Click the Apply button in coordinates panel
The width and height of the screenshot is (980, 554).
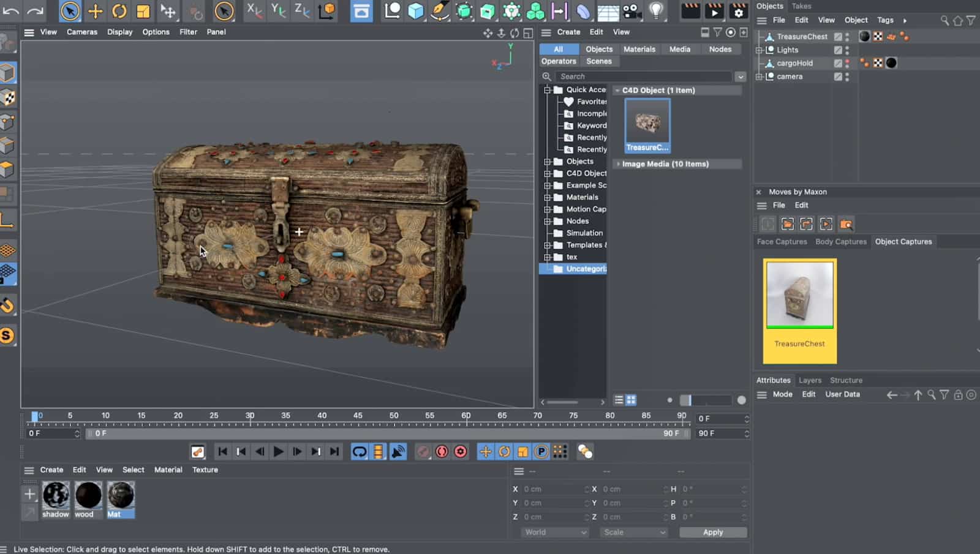713,533
